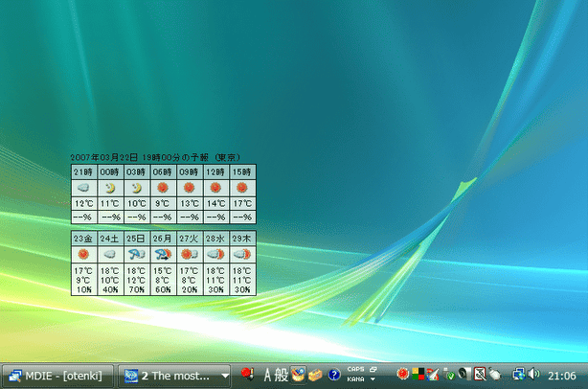This screenshot has width=588, height=389.
Task: Click the moon icon under 00時
Action: pyautogui.click(x=110, y=188)
